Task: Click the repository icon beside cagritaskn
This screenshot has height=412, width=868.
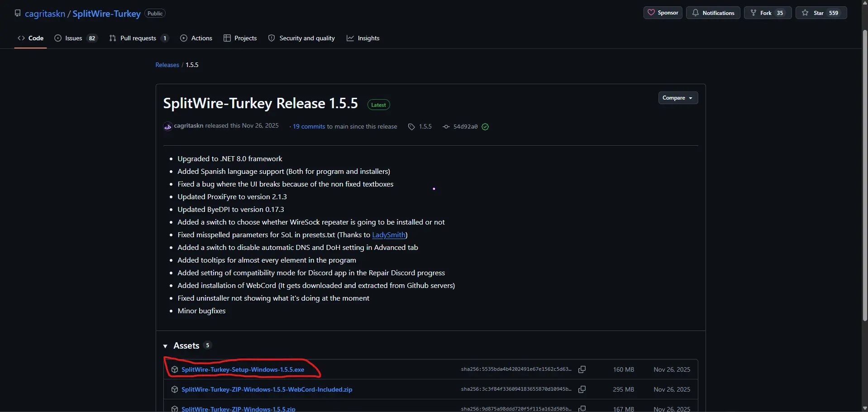Action: pyautogui.click(x=18, y=13)
